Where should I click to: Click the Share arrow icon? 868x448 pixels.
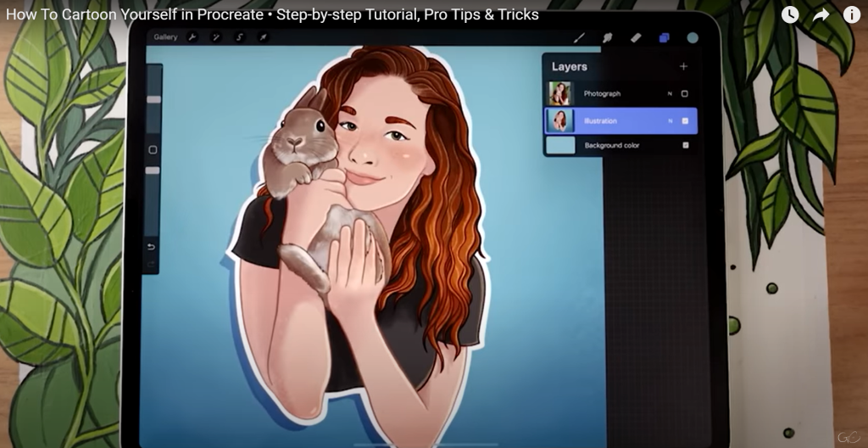(821, 15)
